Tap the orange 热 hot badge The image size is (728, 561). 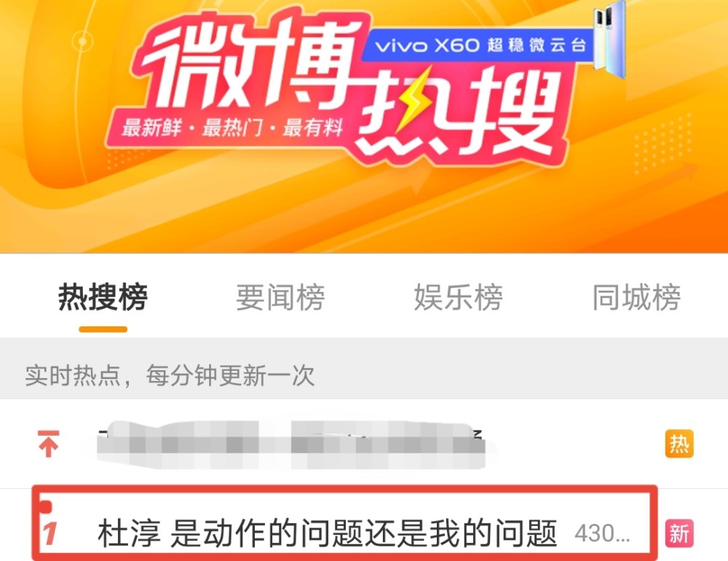tap(678, 444)
